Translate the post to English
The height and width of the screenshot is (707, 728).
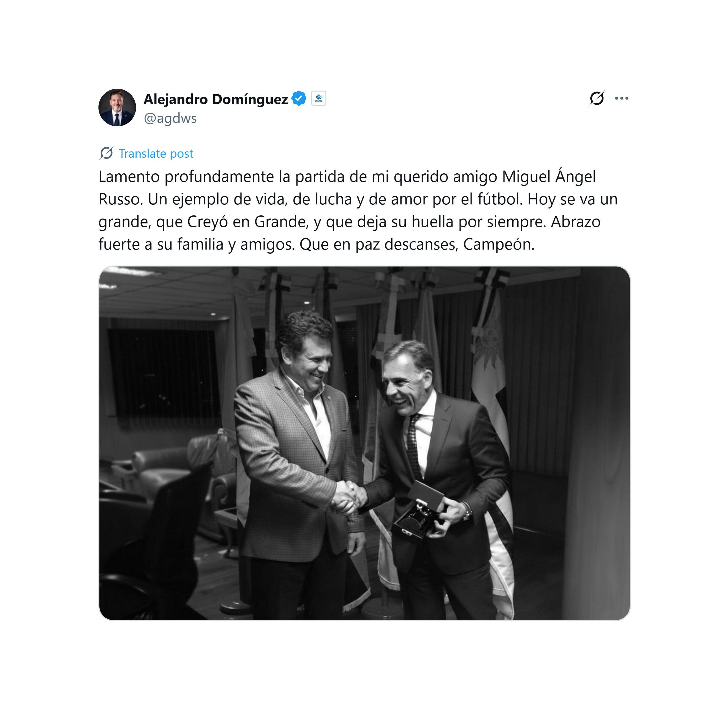tap(156, 153)
